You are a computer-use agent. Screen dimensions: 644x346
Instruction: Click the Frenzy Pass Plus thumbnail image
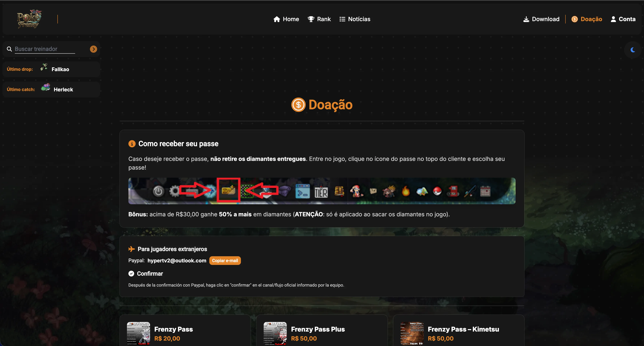point(275,334)
